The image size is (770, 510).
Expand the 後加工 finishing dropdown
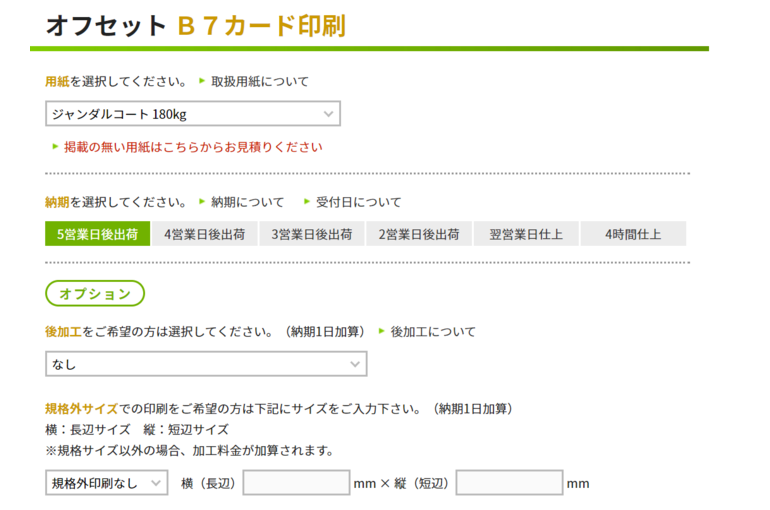[x=206, y=364]
